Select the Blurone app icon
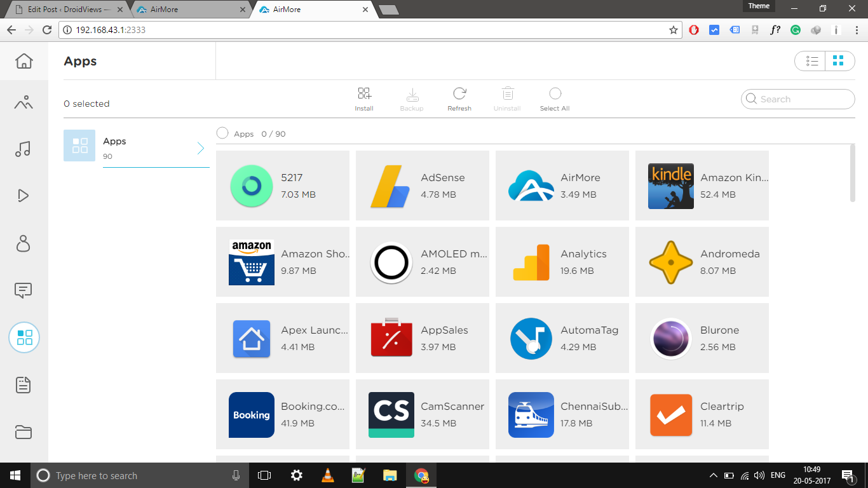This screenshot has width=868, height=488. (x=671, y=339)
